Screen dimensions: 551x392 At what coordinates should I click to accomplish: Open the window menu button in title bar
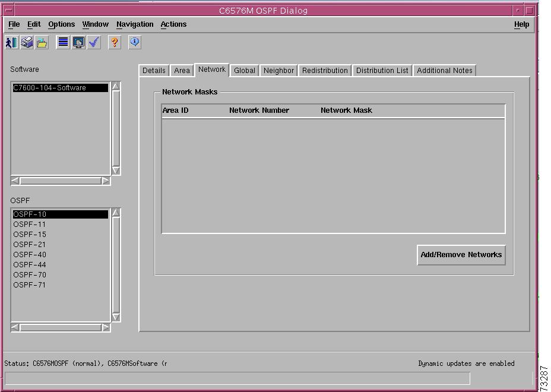coord(9,11)
